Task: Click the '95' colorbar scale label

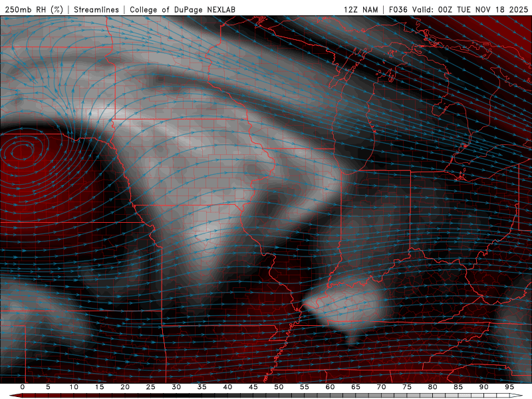Action: [509, 387]
